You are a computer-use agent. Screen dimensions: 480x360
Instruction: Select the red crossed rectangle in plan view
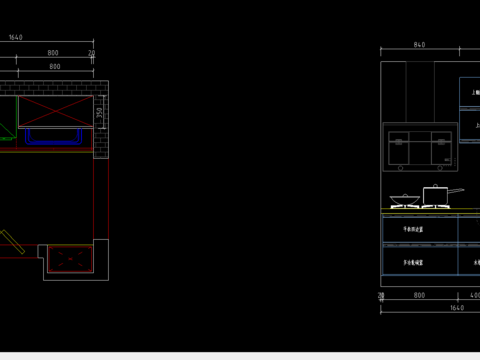click(56, 111)
